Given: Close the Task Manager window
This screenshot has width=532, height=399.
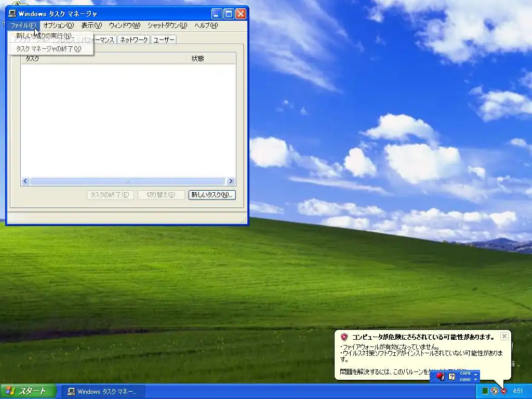Looking at the screenshot, I should tap(241, 14).
